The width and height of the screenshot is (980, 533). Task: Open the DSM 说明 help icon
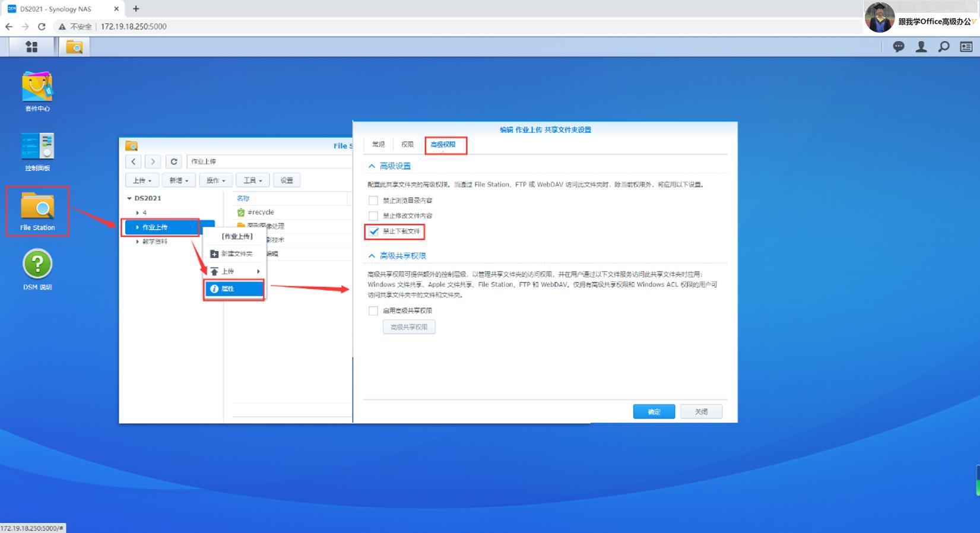coord(37,270)
